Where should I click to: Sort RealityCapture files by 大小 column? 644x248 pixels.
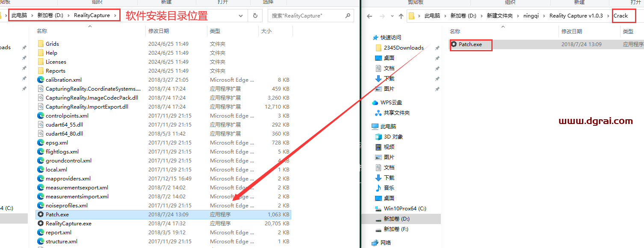266,31
